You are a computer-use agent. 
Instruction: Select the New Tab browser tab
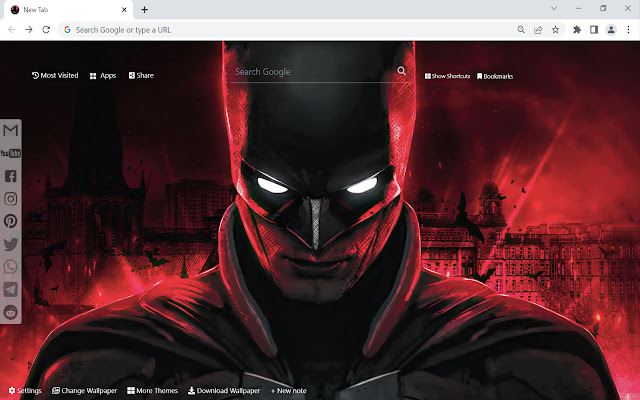click(x=68, y=10)
